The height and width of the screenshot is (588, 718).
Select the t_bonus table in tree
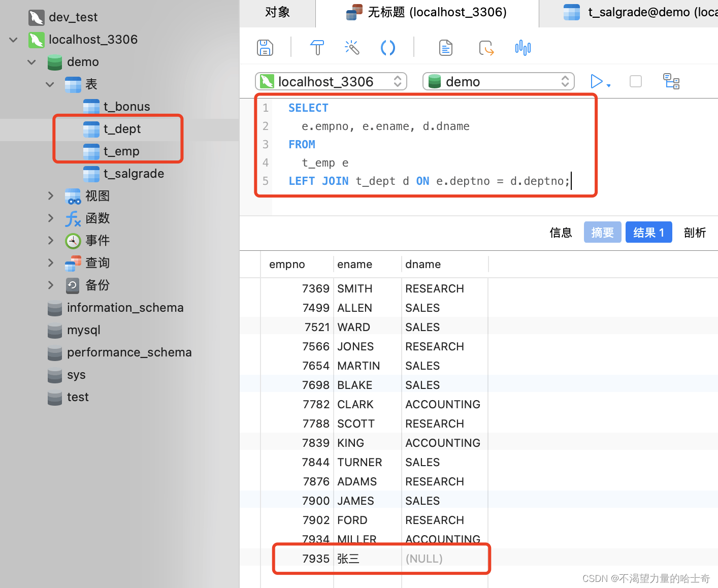click(126, 107)
